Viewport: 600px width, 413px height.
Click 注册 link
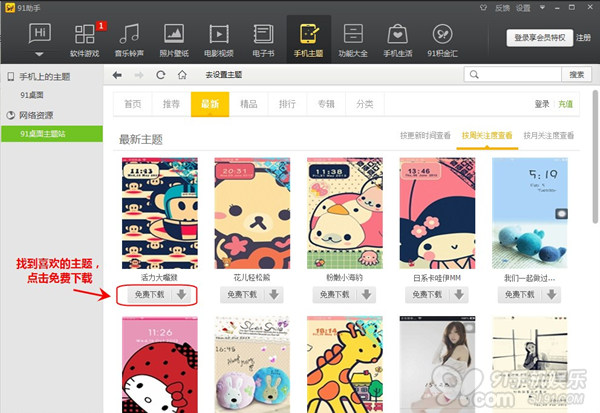tap(583, 38)
